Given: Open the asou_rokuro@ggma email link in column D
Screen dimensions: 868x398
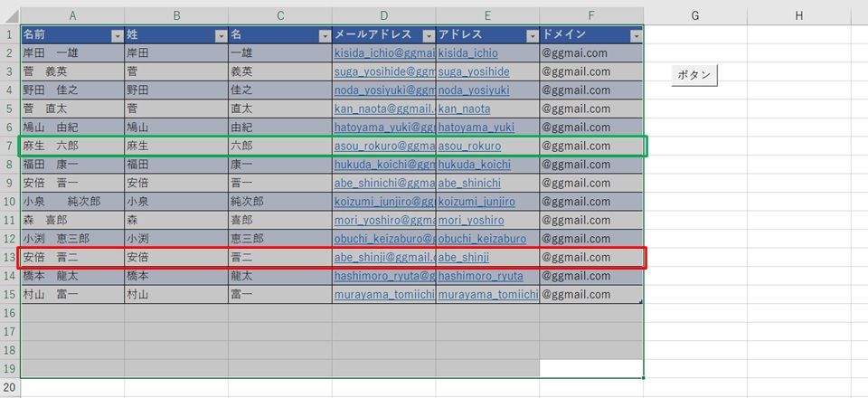Looking at the screenshot, I should click(x=385, y=147).
